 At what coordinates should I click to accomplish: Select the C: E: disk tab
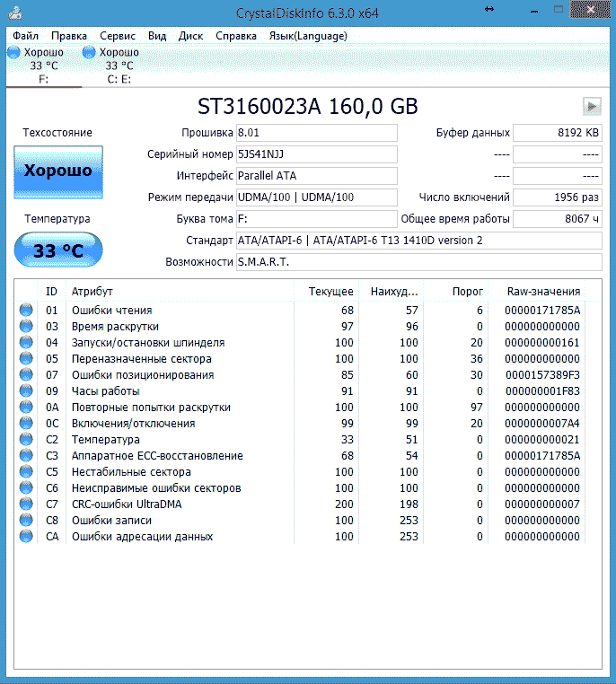119,66
